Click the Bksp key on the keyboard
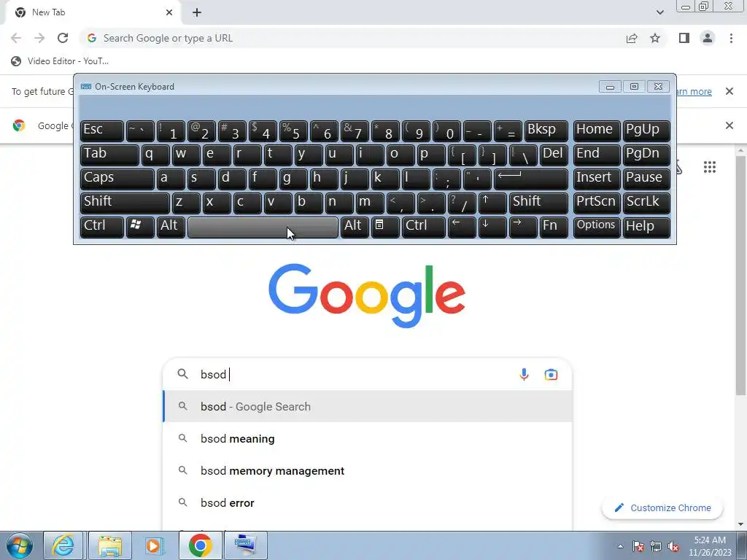This screenshot has height=560, width=747. 546,131
